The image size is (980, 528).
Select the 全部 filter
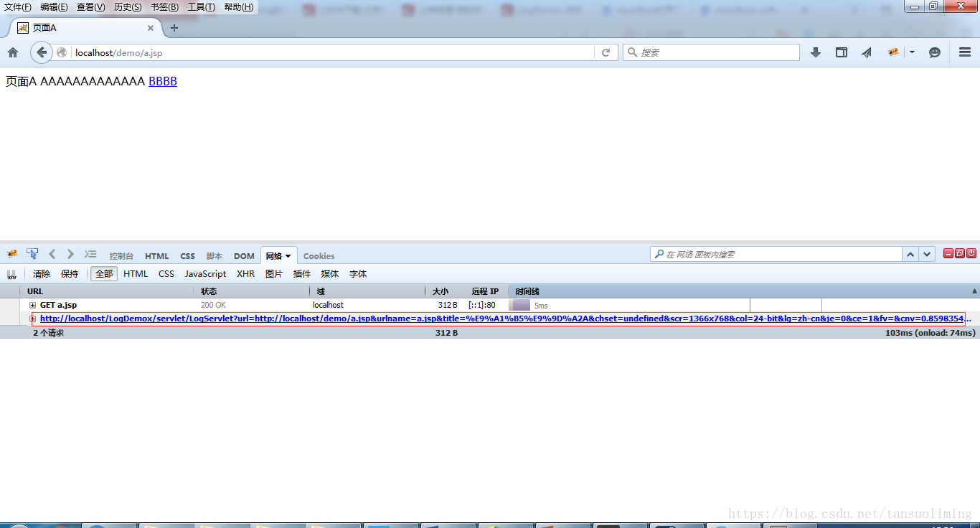click(x=104, y=274)
